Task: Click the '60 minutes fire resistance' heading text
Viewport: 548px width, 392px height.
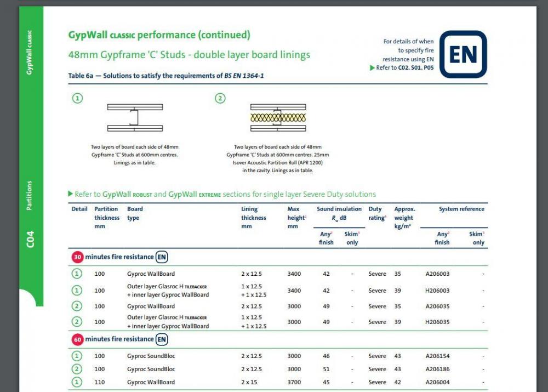Action: (x=119, y=339)
